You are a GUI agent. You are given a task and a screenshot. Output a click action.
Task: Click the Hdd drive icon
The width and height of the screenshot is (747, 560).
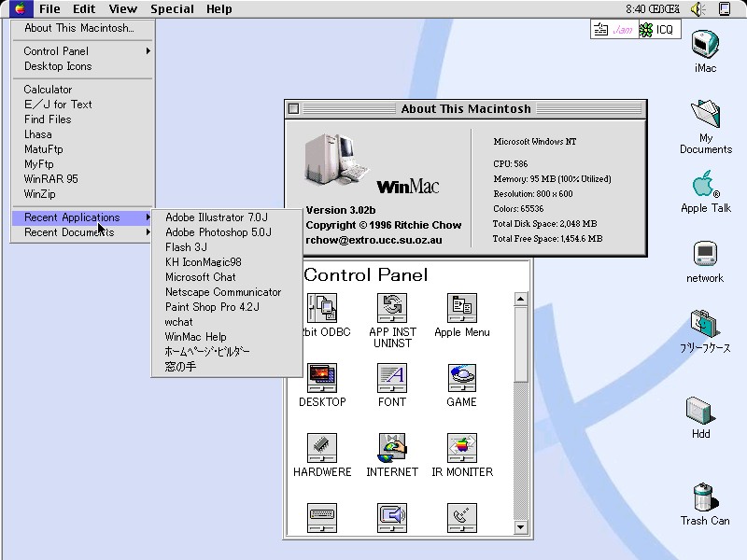(700, 411)
